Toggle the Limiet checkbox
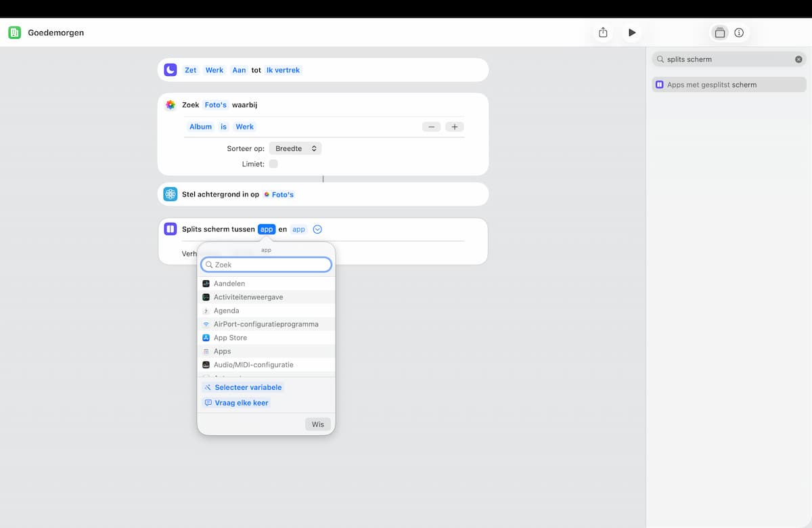Image resolution: width=812 pixels, height=528 pixels. click(273, 164)
